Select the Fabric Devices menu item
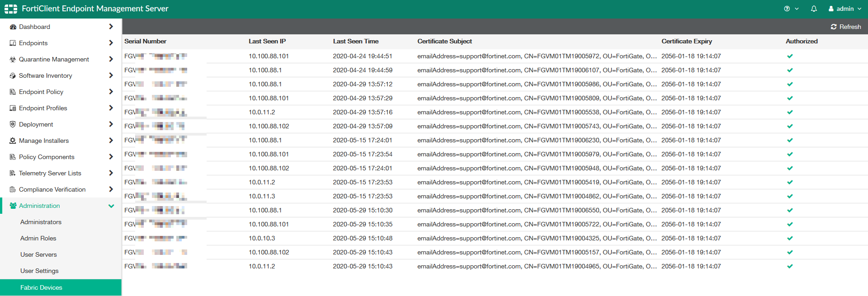The height and width of the screenshot is (296, 868). pyautogui.click(x=61, y=287)
